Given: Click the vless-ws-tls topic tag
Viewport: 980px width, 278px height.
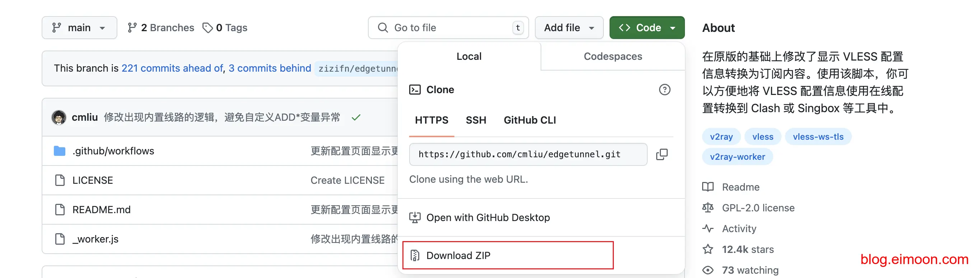Looking at the screenshot, I should pyautogui.click(x=818, y=137).
